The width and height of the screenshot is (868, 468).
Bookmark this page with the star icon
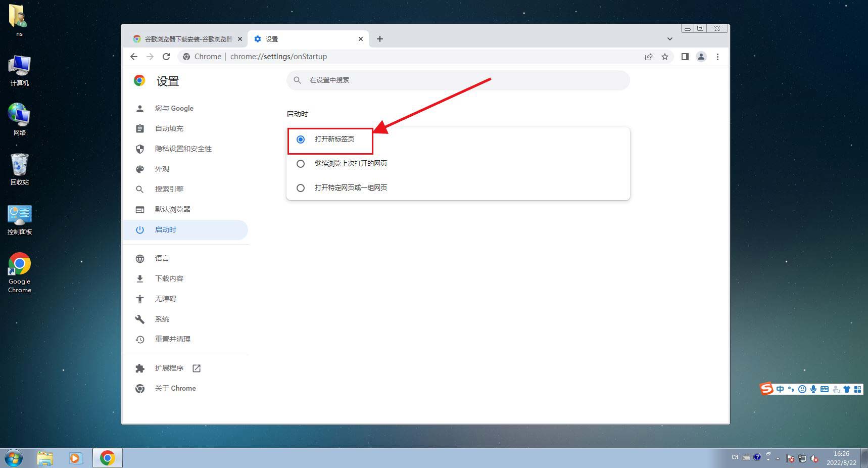[x=665, y=57]
